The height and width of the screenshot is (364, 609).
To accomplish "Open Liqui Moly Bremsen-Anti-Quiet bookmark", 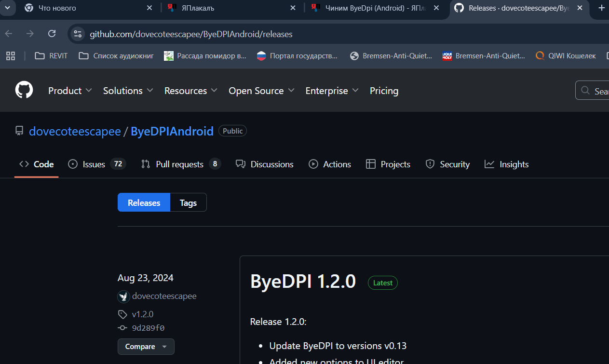I will 484,56.
